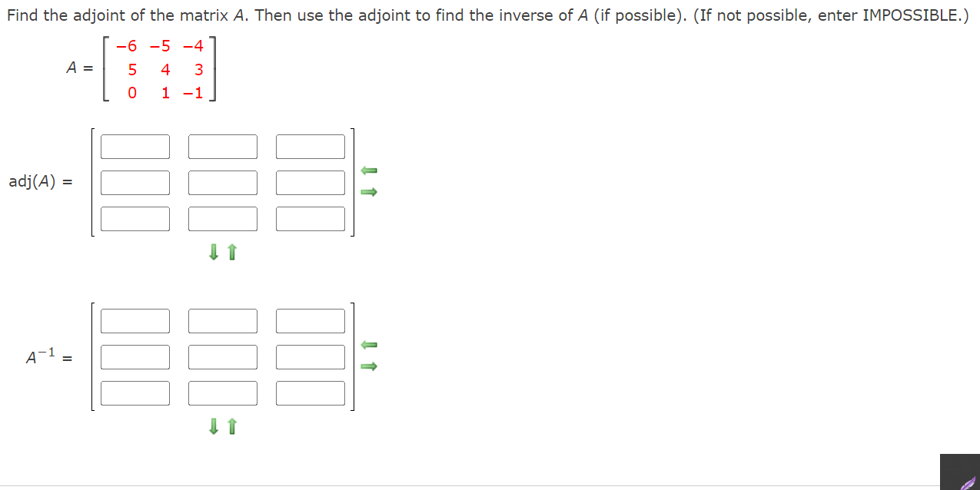Click the right green arrow beside A⁻¹ matrix
The width and height of the screenshot is (980, 490).
[x=369, y=366]
